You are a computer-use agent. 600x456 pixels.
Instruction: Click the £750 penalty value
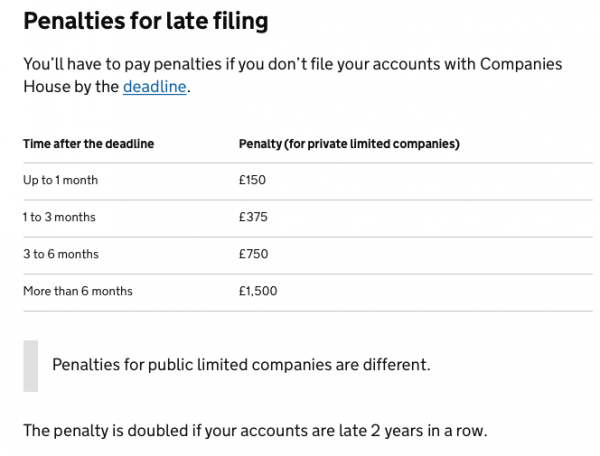click(x=253, y=254)
